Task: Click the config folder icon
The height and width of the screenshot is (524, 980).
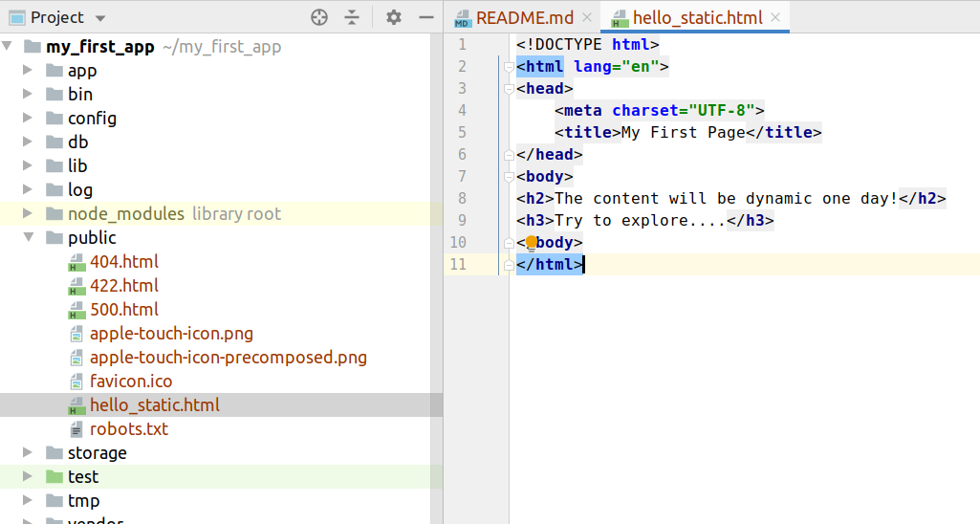Action: click(x=54, y=118)
